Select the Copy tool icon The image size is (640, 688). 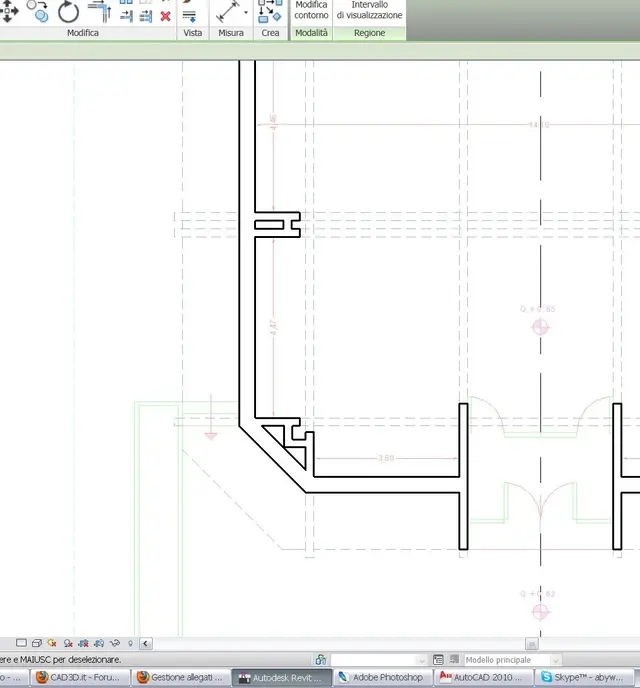[38, 11]
